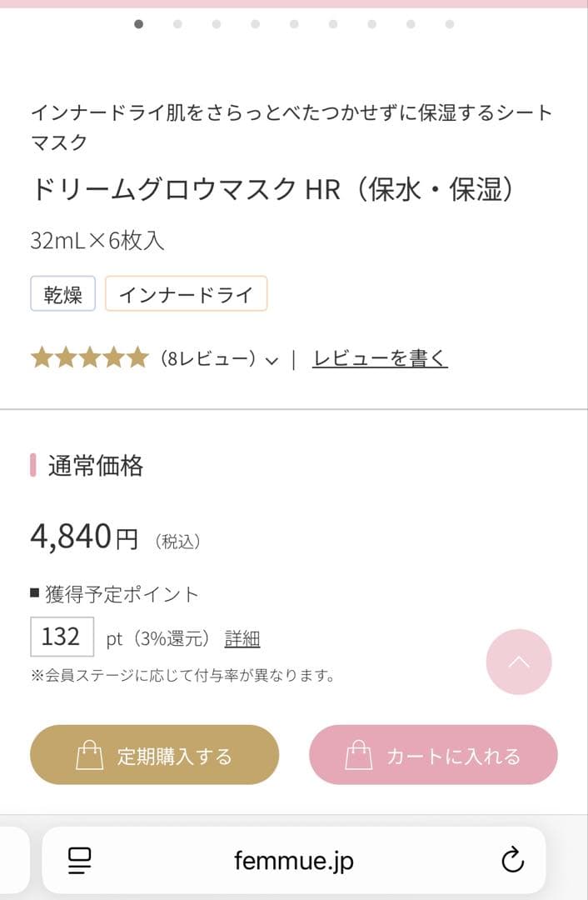Screen dimensions: 588x900
Task: Select the last carousel dot
Action: [450, 24]
